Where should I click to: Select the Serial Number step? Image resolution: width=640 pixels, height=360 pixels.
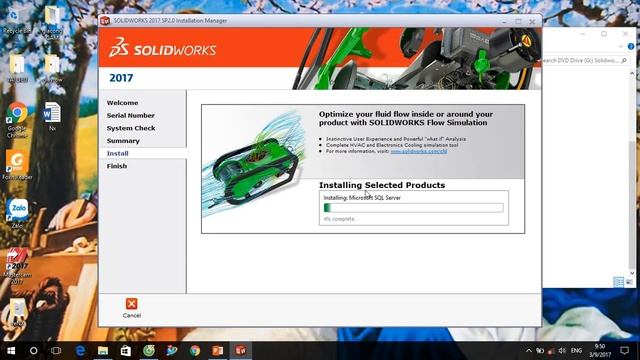[x=131, y=116]
